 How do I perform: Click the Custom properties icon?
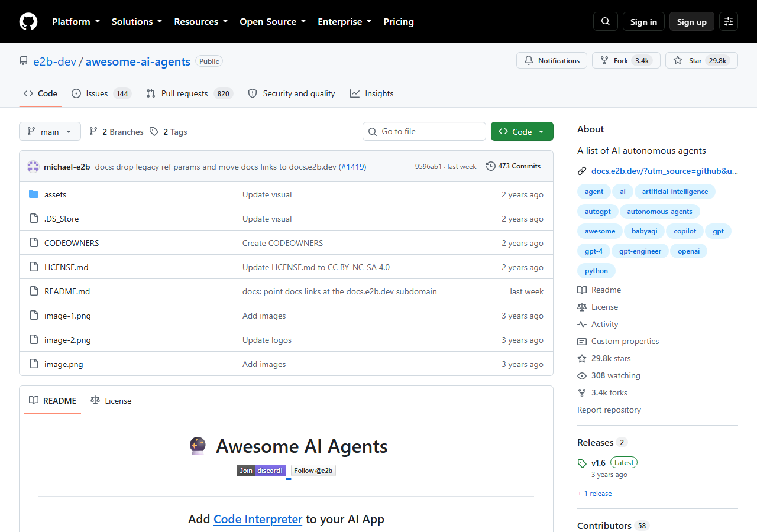point(582,341)
